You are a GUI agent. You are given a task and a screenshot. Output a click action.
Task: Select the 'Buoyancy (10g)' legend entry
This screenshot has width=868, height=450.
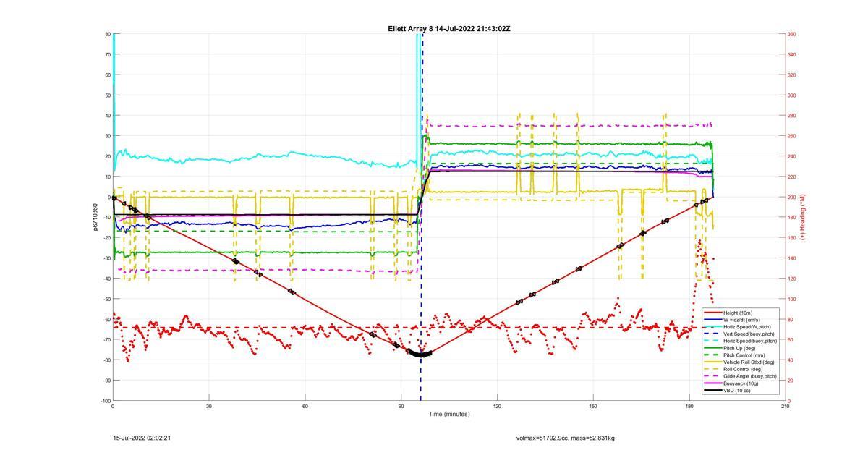point(741,383)
